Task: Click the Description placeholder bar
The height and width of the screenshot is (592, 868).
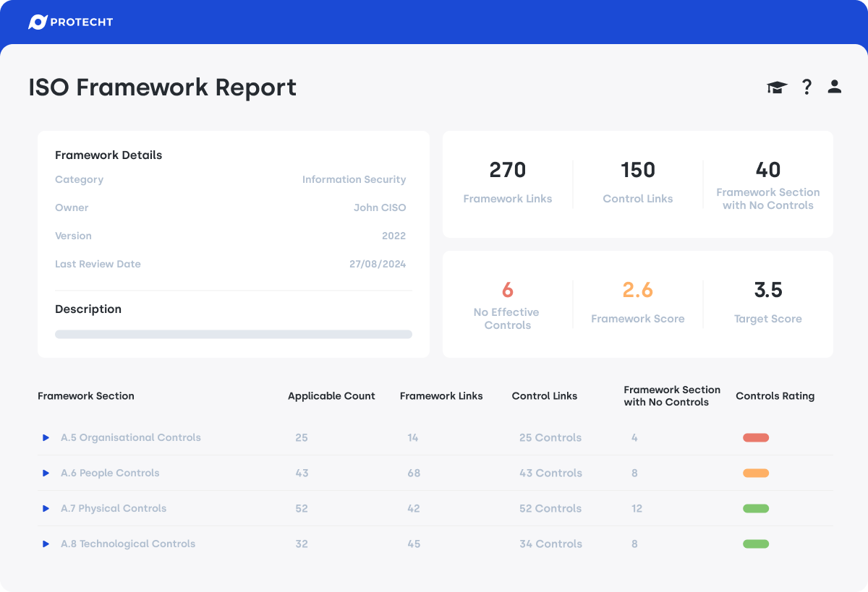Action: pos(233,334)
